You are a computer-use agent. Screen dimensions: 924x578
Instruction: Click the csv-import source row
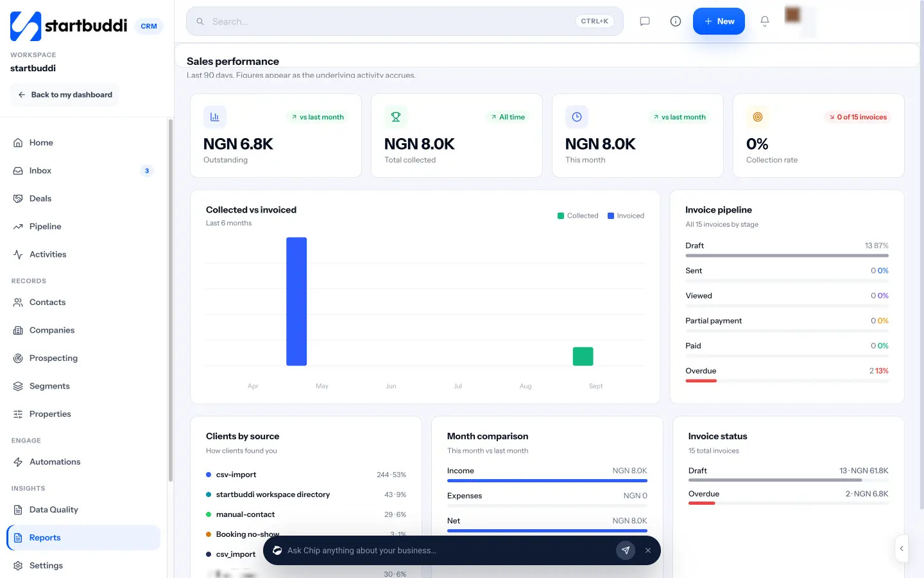306,475
